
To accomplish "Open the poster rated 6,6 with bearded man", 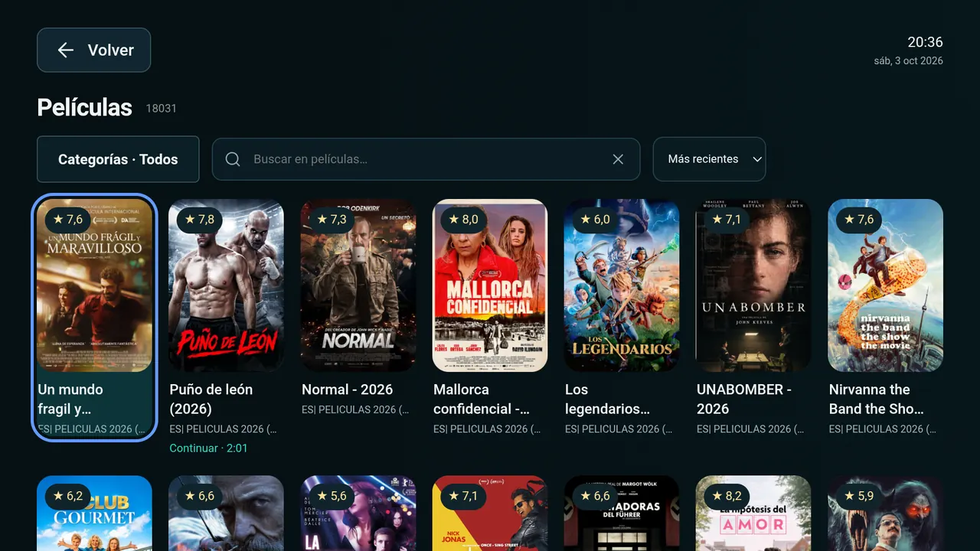I will (227, 514).
